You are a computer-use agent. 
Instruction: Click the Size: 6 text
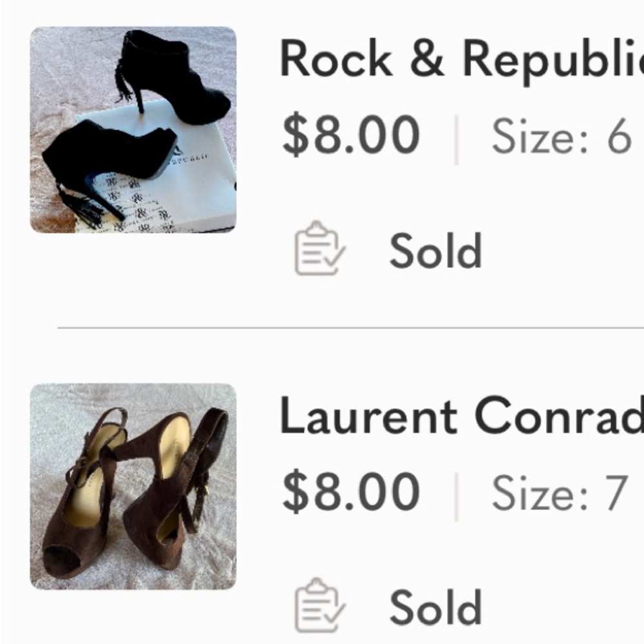561,136
